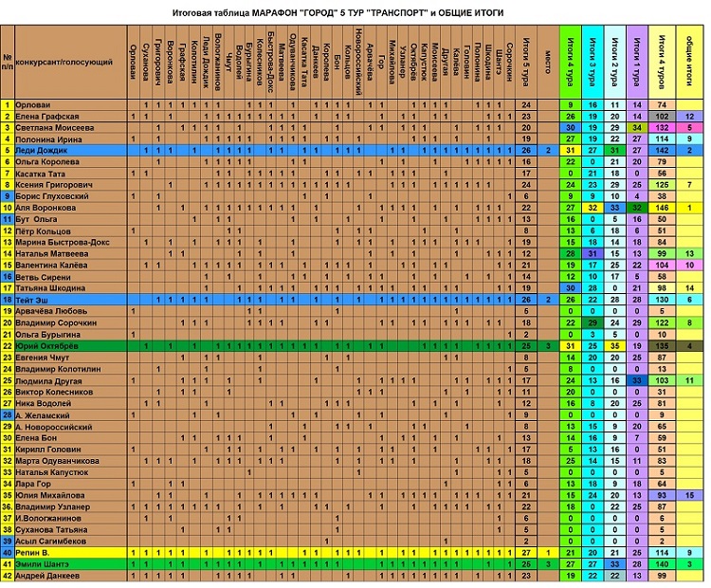Screen dimensions: 711x588
Task: Select the name 'Валентина Калёва'
Action: [52, 266]
